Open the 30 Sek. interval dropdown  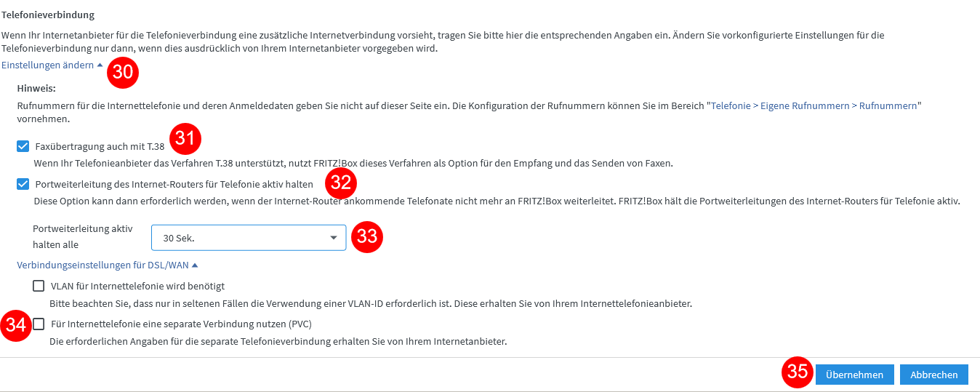249,237
